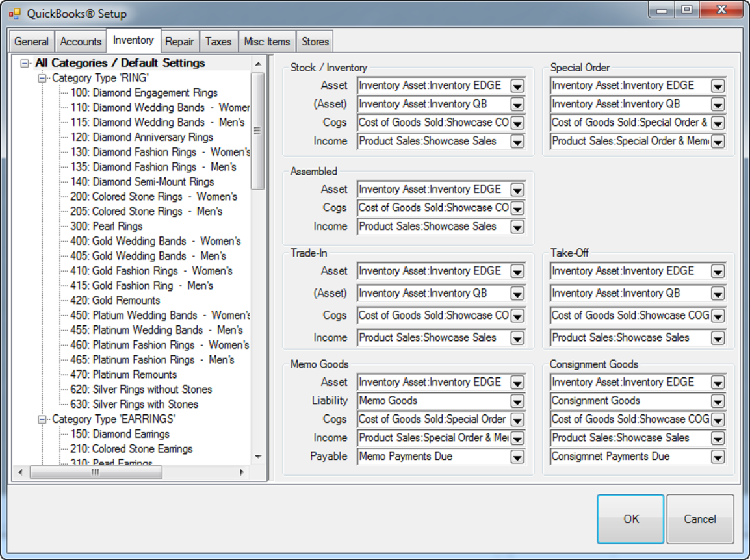The height and width of the screenshot is (560, 750).
Task: Open Special Order Income account dropdown
Action: (718, 142)
